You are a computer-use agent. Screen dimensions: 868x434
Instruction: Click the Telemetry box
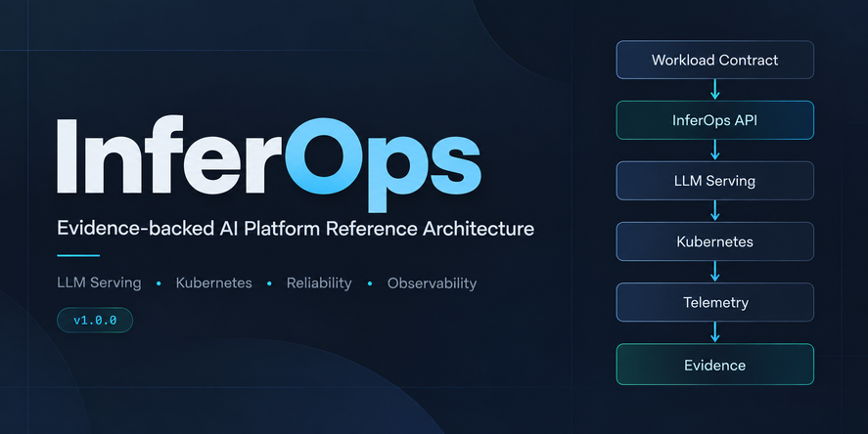(x=714, y=302)
